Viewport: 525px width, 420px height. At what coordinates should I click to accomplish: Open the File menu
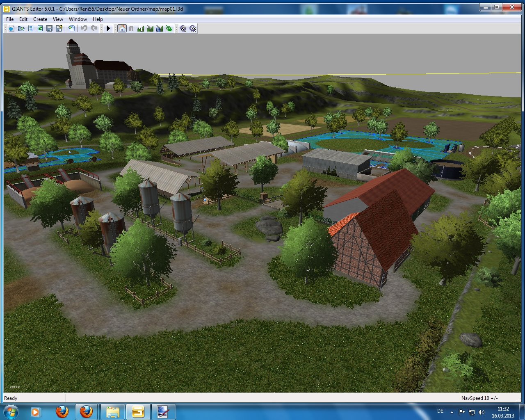(x=10, y=19)
